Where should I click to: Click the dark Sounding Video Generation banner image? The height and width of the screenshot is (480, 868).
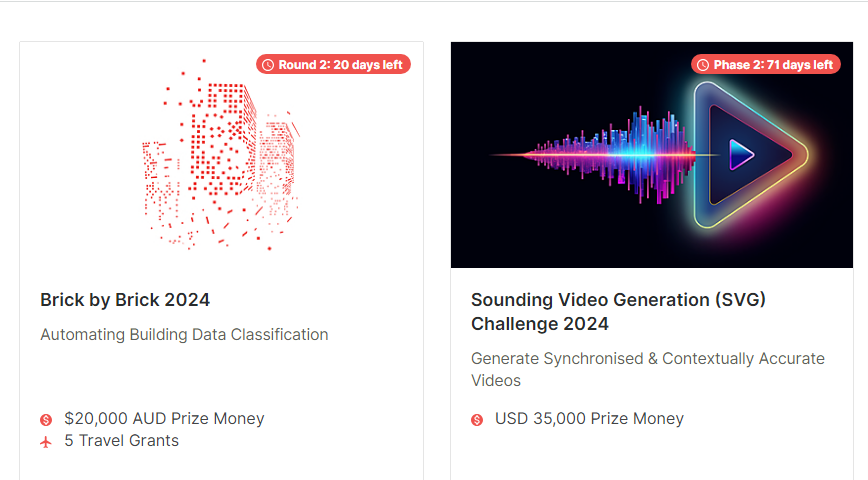652,155
